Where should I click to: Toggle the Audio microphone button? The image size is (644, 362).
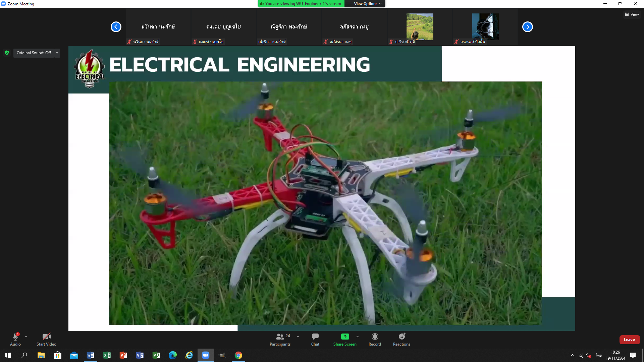(x=15, y=337)
